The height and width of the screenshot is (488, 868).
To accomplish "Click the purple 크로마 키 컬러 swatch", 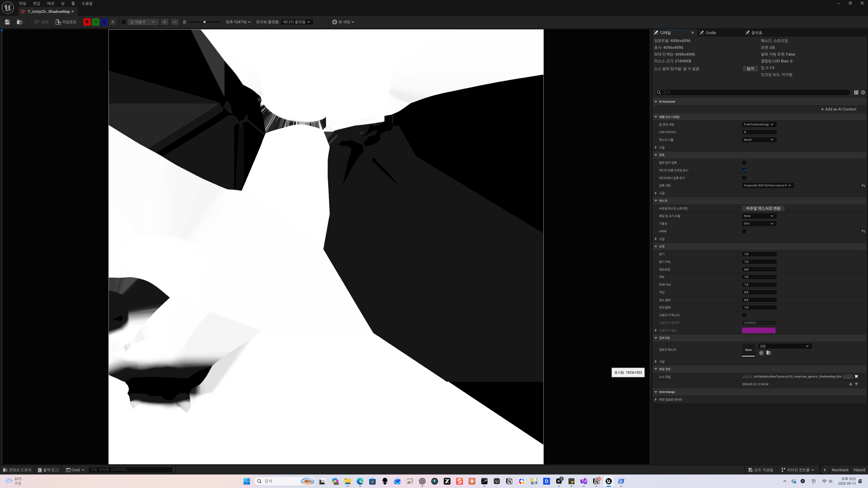I will click(x=759, y=330).
